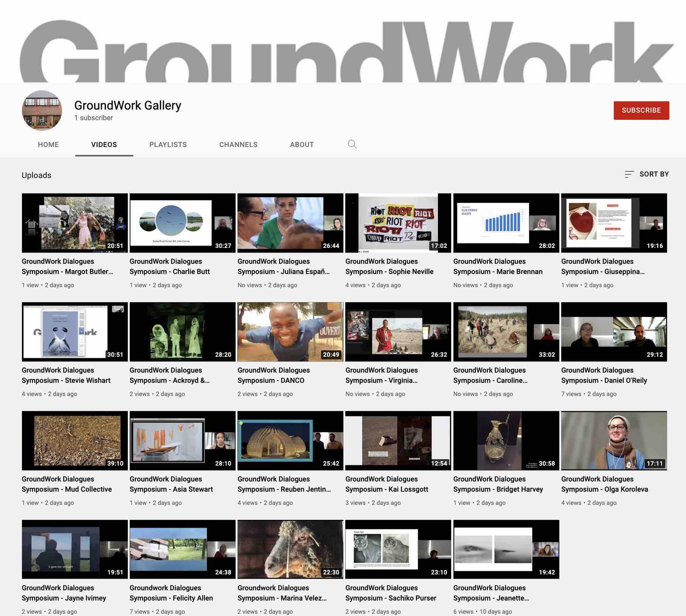This screenshot has width=686, height=616.
Task: Play the Virginia thumbnail, 26:32
Action: (x=398, y=332)
